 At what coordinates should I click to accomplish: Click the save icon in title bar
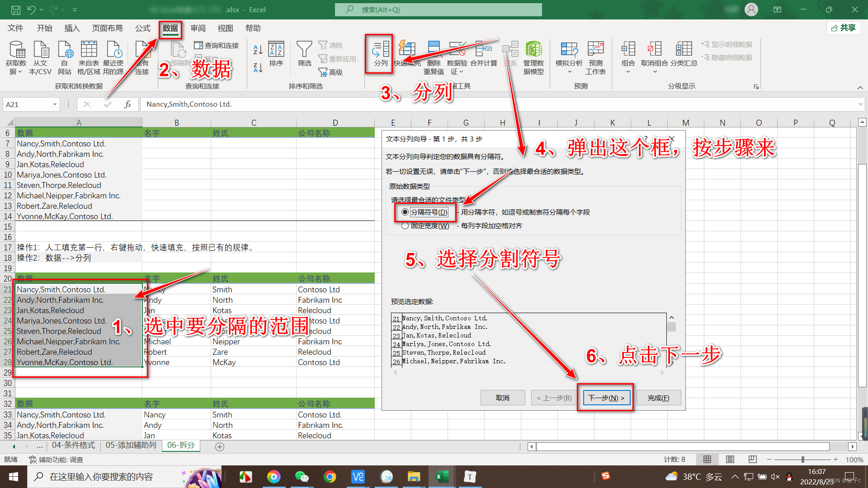[15, 9]
